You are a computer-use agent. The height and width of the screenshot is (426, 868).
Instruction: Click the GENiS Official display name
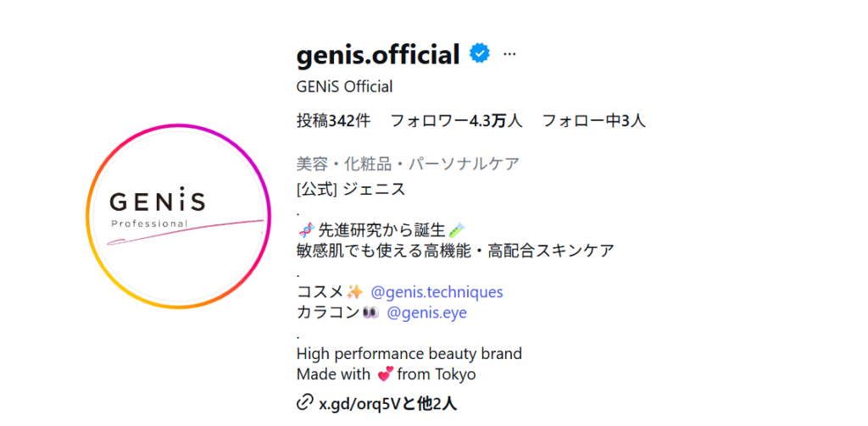(344, 86)
